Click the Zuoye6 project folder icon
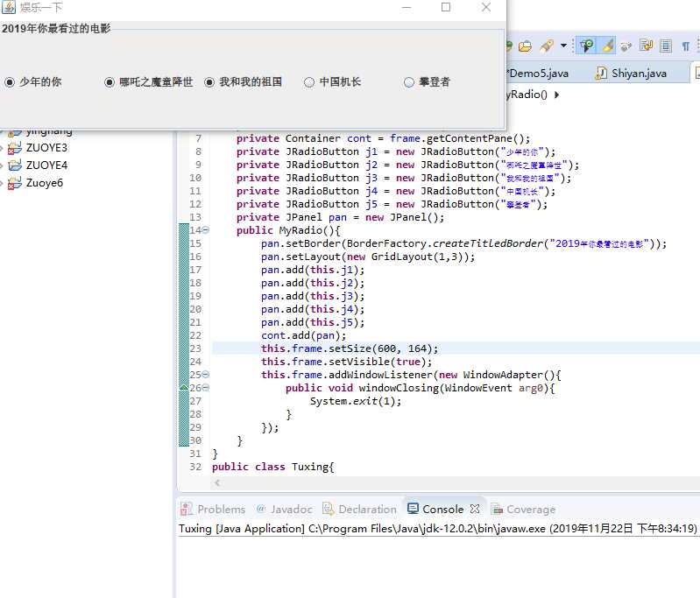 coord(14,183)
